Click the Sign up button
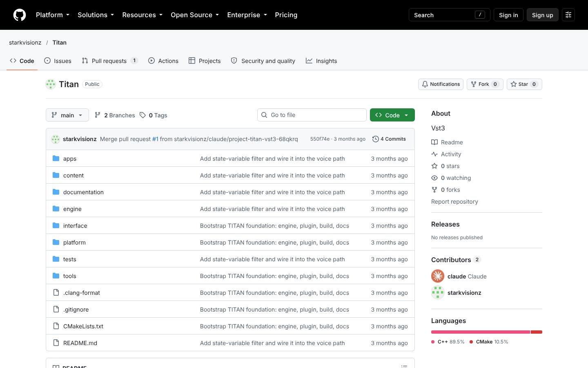 (x=542, y=15)
